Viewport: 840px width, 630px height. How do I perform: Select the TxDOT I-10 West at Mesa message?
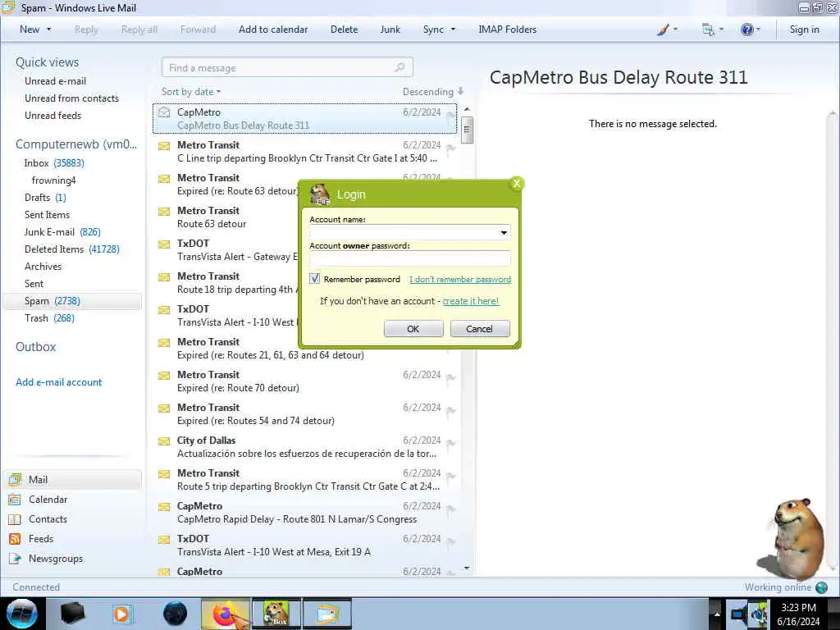click(305, 546)
